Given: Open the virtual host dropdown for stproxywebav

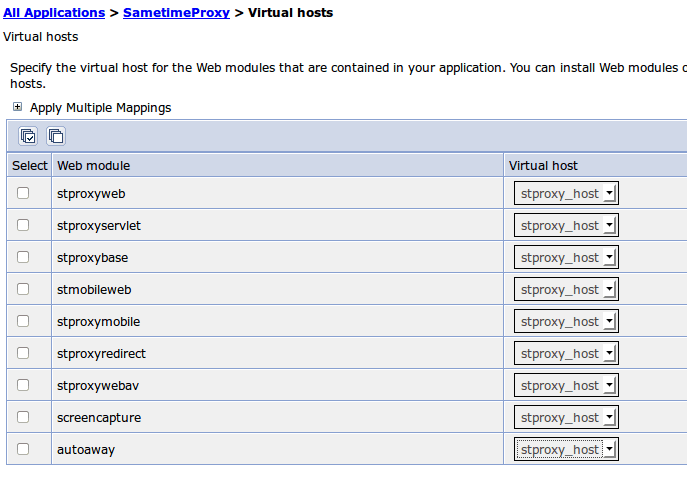Looking at the screenshot, I should click(x=566, y=385).
